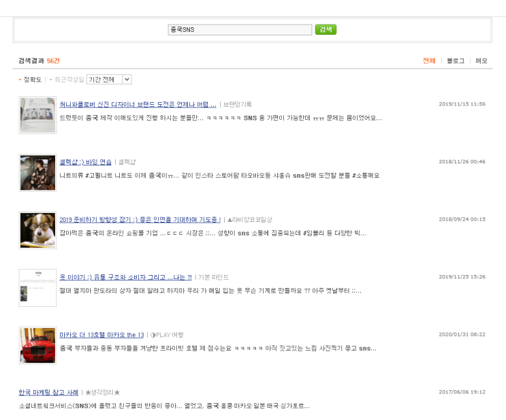Open the magazine pages thumbnail of the 허니와클로버 post
Image resolution: width=506 pixels, height=420 pixels.
[37, 115]
